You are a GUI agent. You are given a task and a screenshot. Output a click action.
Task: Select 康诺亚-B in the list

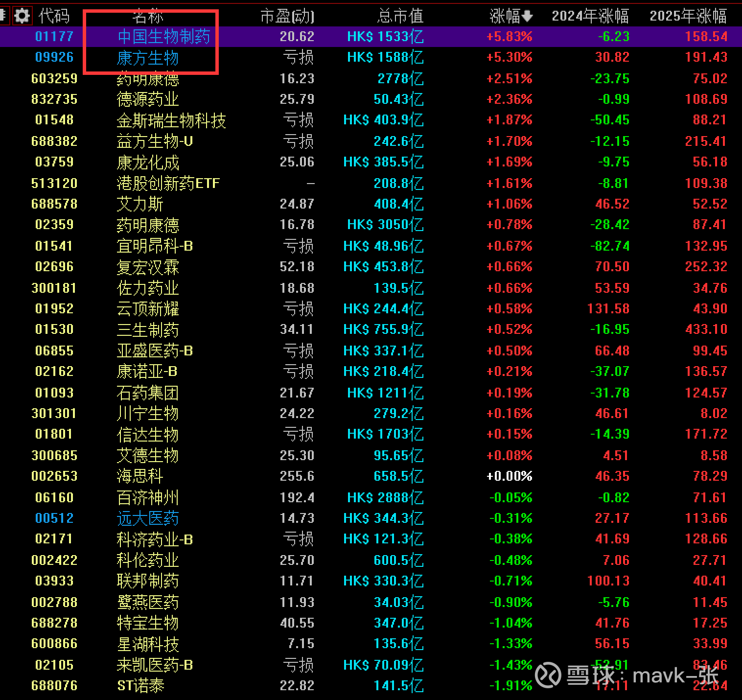147,372
